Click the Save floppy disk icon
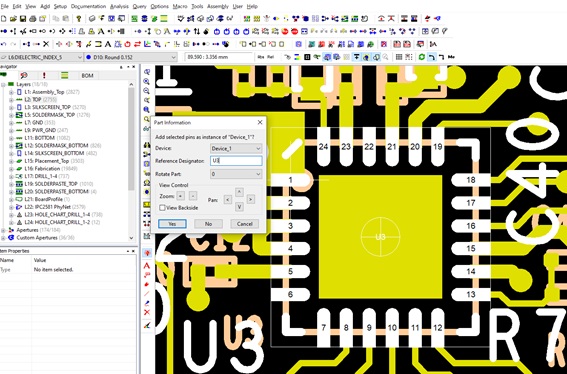 23,18
